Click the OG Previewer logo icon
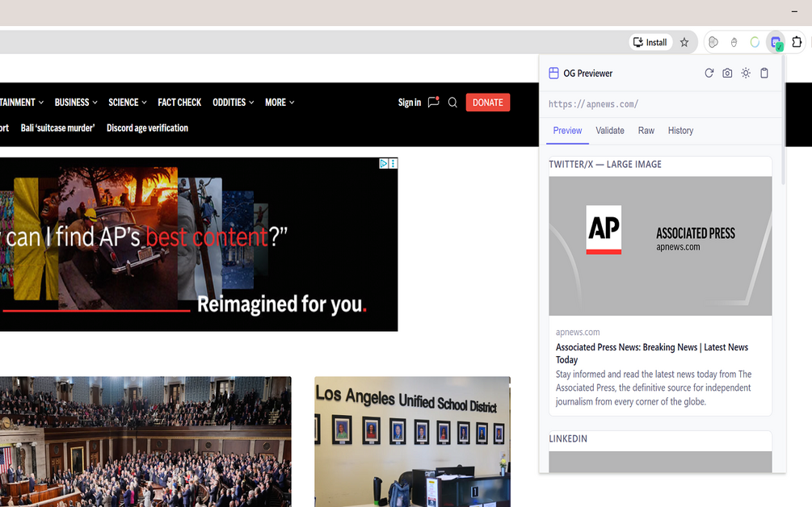Image resolution: width=812 pixels, height=507 pixels. [x=553, y=73]
